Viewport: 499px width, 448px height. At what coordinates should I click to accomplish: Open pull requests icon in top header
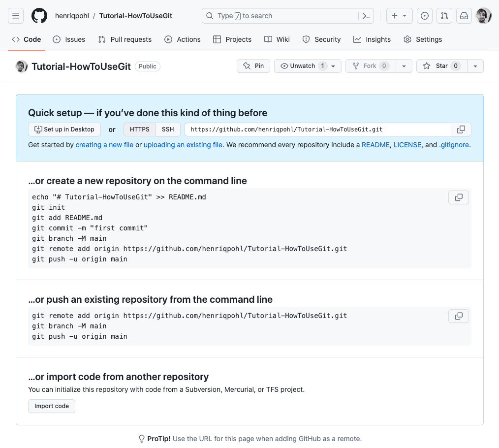(444, 16)
